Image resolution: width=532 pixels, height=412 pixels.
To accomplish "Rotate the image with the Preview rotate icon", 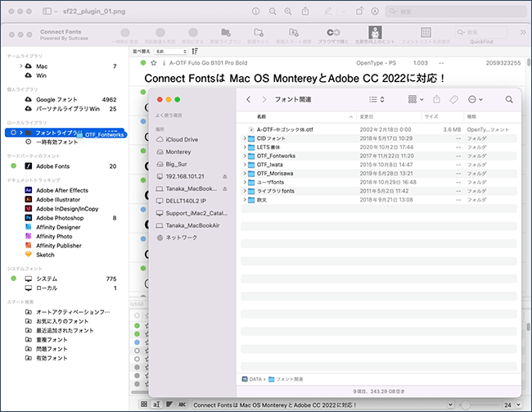I will (x=359, y=11).
